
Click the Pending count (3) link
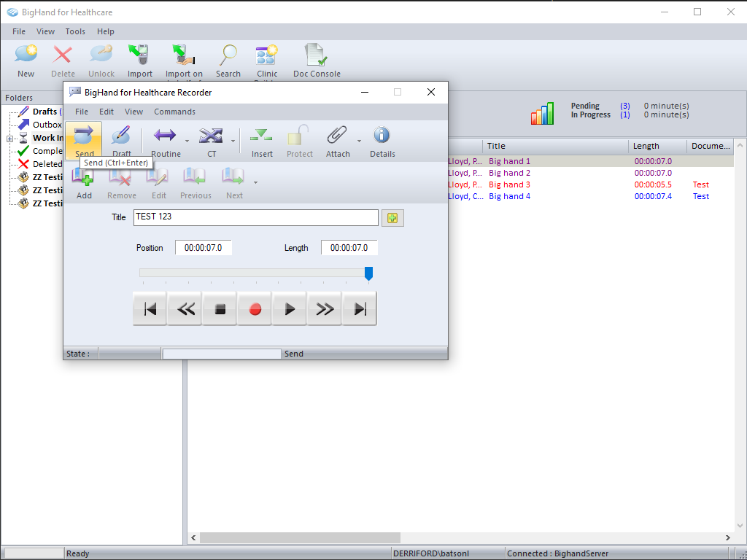click(x=625, y=106)
